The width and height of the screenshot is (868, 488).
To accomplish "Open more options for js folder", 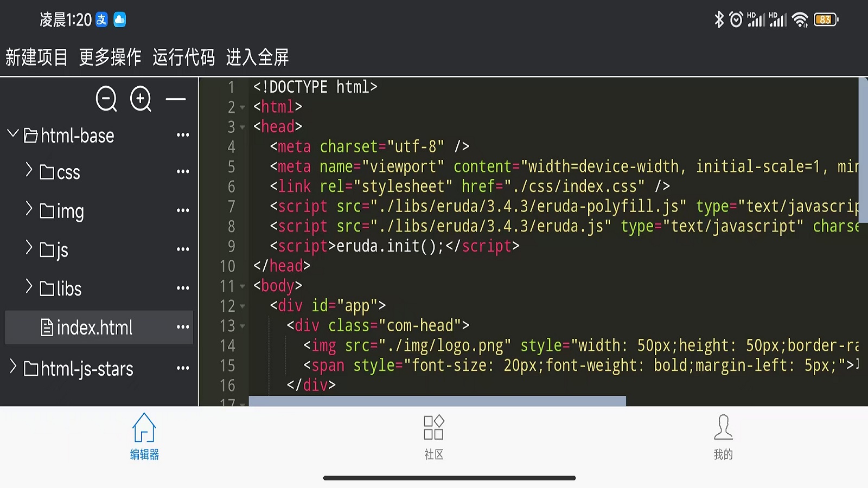I will (x=183, y=249).
